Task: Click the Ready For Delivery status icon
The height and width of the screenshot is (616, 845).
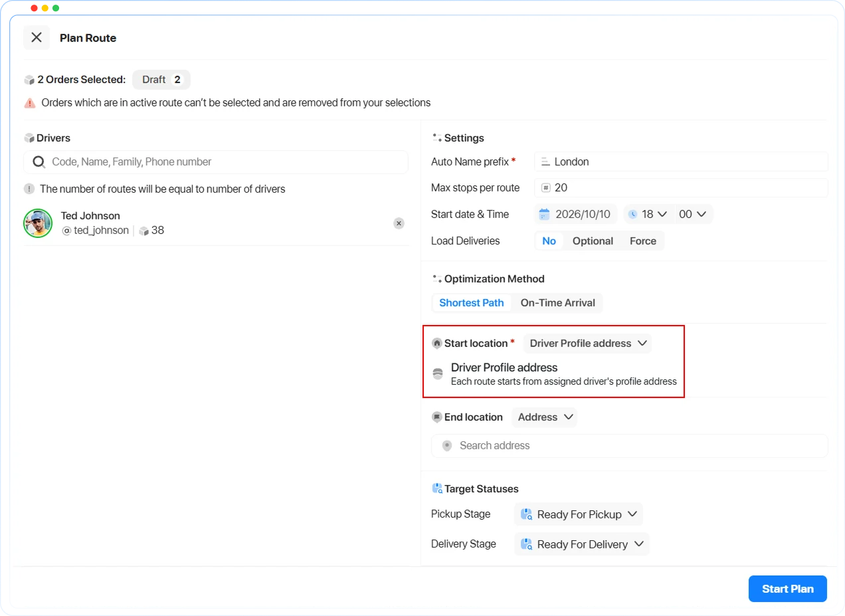Action: point(527,544)
